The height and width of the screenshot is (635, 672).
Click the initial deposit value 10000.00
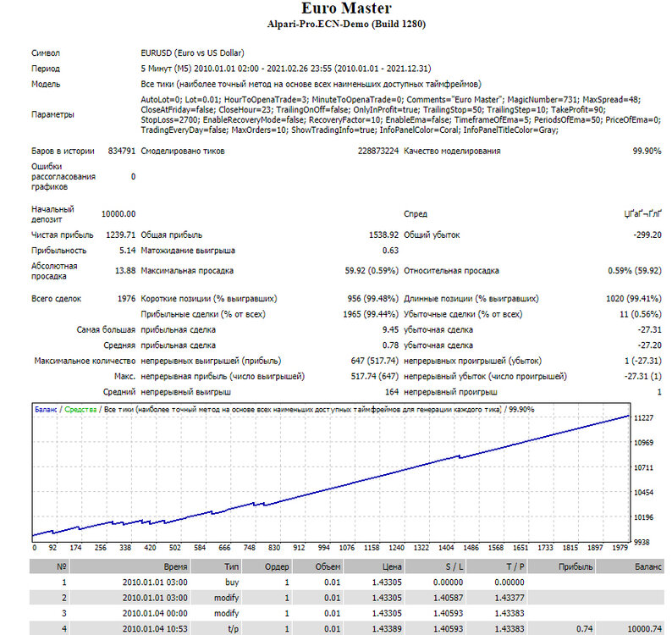(118, 214)
